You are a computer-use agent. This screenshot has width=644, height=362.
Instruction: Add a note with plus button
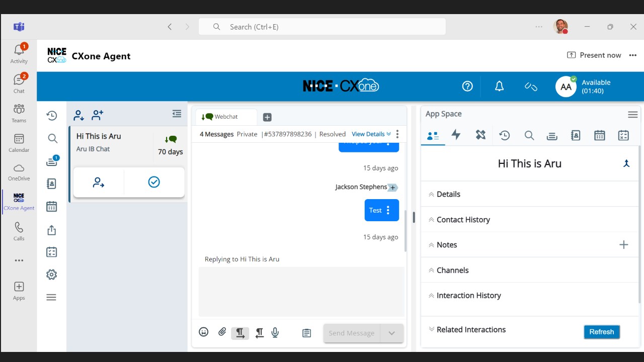point(623,245)
